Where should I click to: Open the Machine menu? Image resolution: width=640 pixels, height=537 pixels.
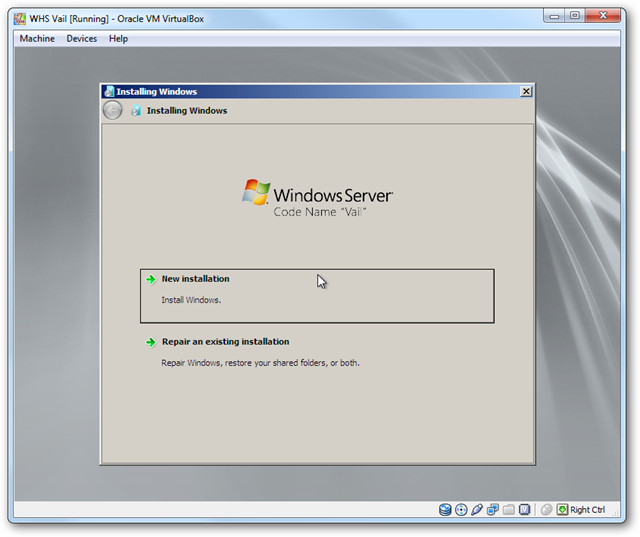pos(37,39)
